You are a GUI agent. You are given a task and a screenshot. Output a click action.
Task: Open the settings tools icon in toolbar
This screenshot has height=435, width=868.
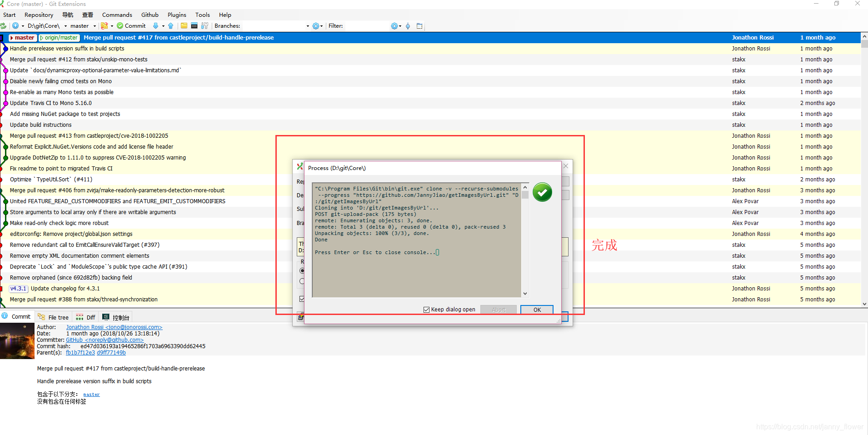205,26
